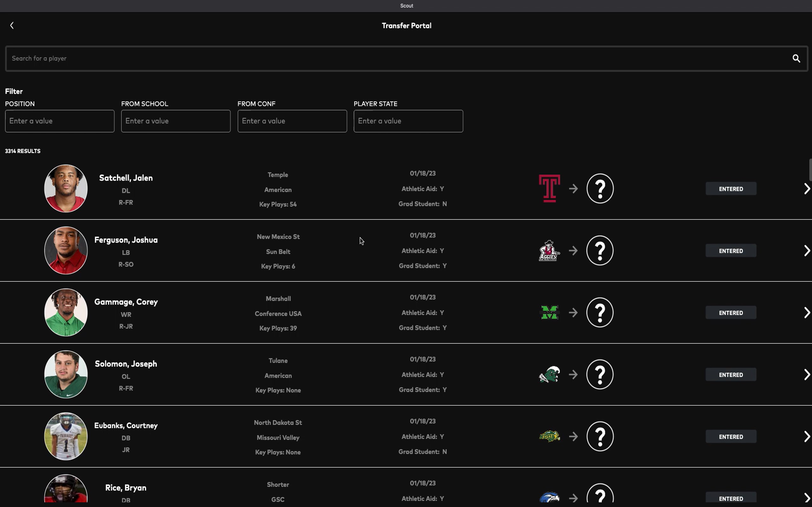
Task: Expand Solomon, Joseph row chevron
Action: click(x=807, y=375)
